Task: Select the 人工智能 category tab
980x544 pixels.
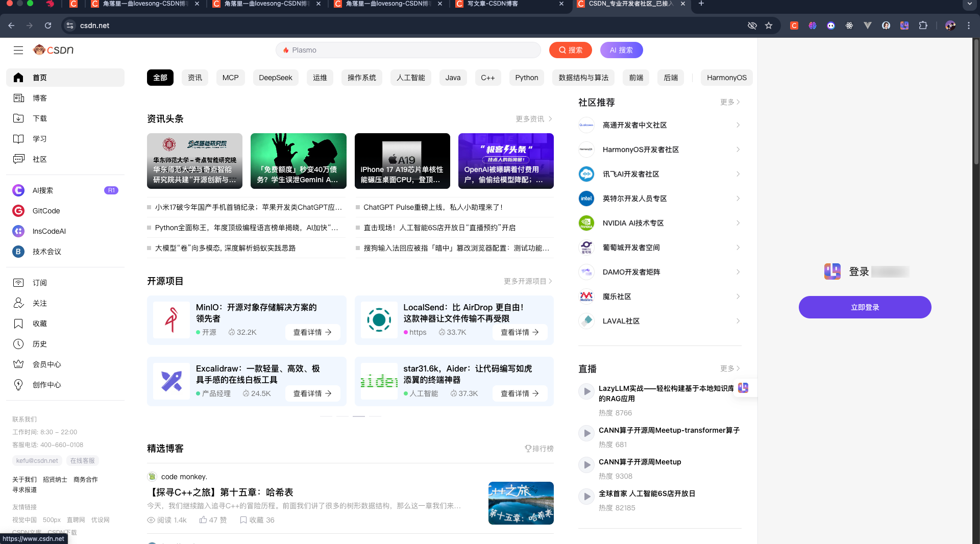Action: pos(410,78)
